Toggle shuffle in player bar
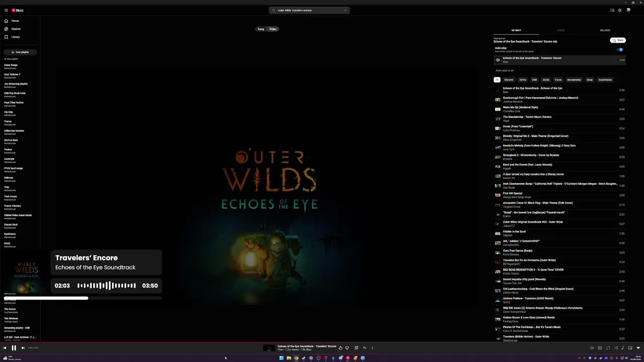644x362 pixels. pyautogui.click(x=616, y=348)
